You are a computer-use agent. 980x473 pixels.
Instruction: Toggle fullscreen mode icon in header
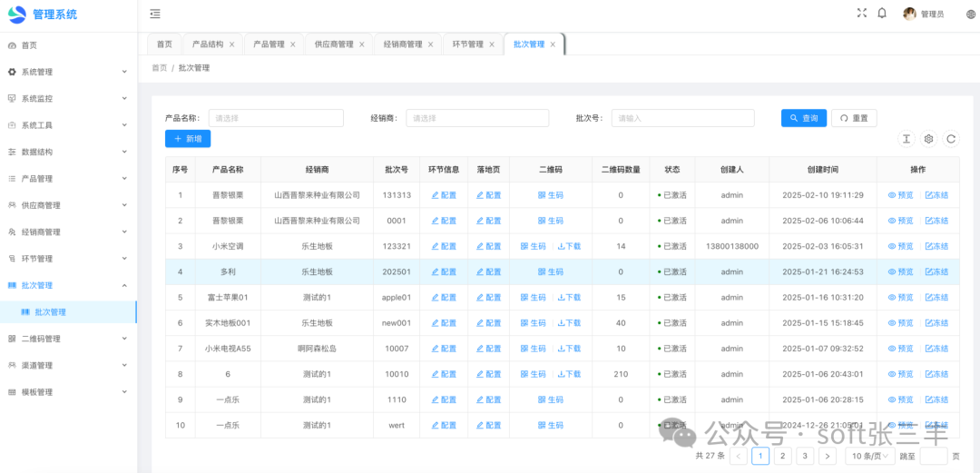861,14
